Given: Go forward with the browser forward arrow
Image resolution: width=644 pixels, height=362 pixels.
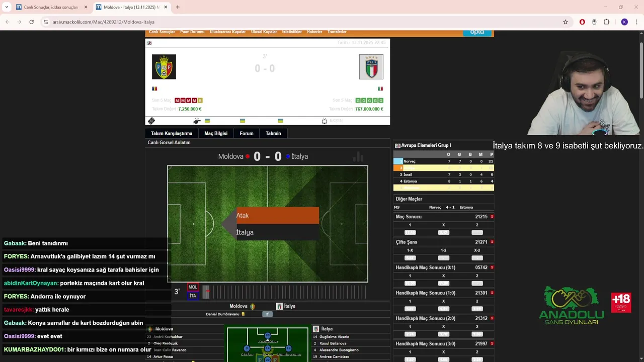Looking at the screenshot, I should (x=19, y=22).
